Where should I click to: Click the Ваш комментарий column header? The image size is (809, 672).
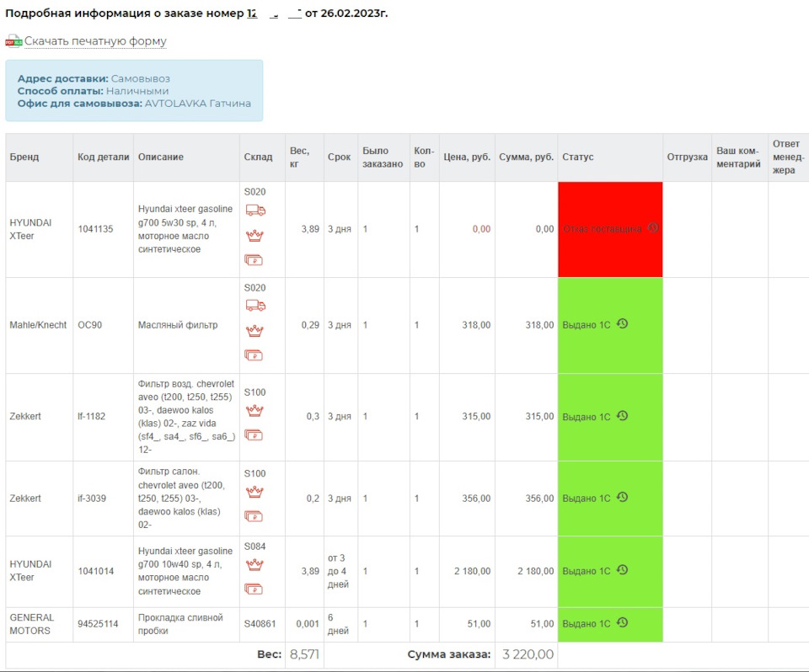(x=740, y=157)
